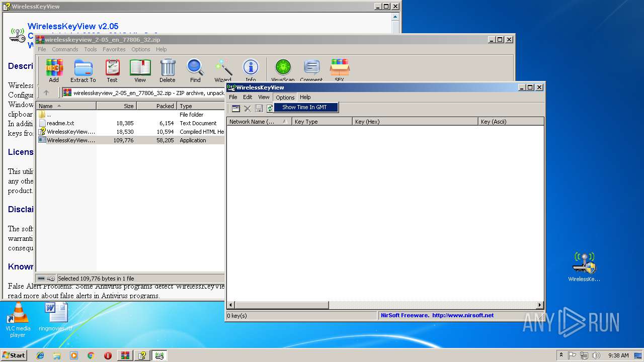This screenshot has width=644, height=362.
Task: Click the Test archive icon in WinRAR
Action: click(112, 70)
